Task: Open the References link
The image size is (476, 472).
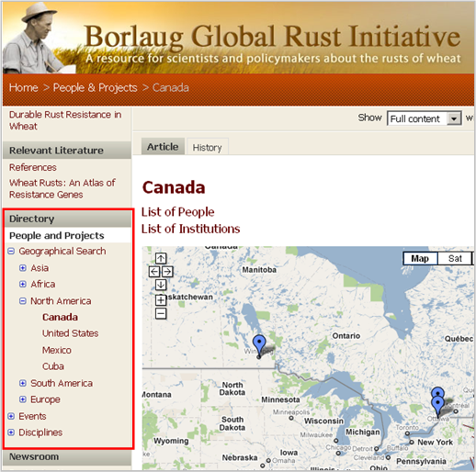Action: pyautogui.click(x=33, y=167)
